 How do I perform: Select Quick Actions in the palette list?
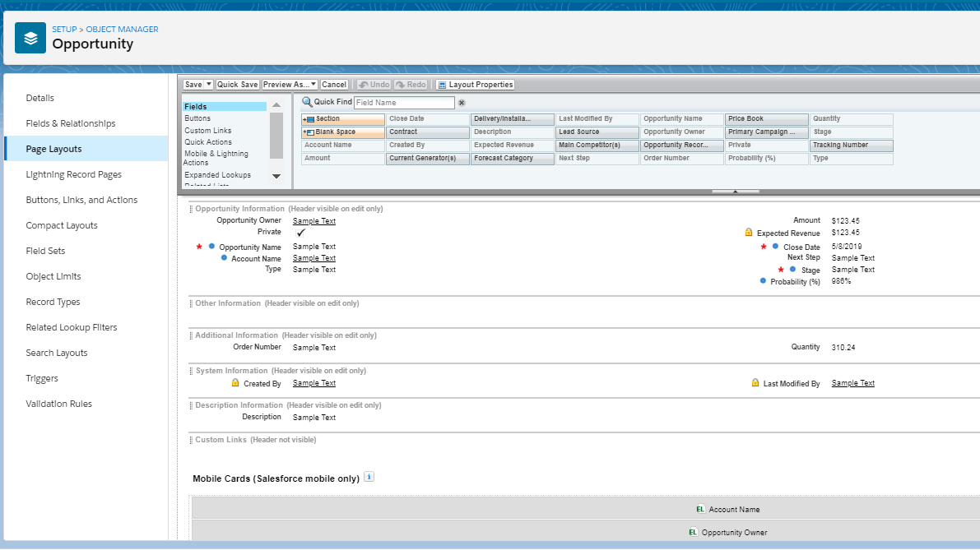208,142
